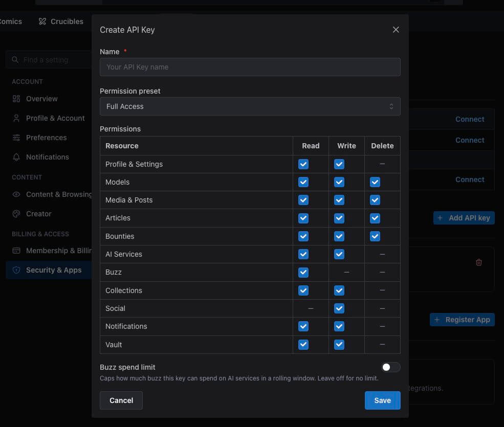Image resolution: width=504 pixels, height=427 pixels.
Task: Uncheck Write for Media & Posts
Action: click(339, 200)
